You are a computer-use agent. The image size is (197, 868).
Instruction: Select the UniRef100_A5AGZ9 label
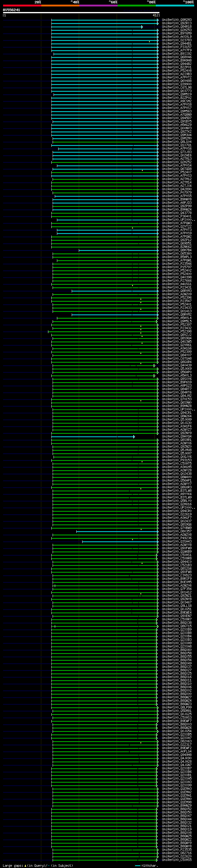177,125
